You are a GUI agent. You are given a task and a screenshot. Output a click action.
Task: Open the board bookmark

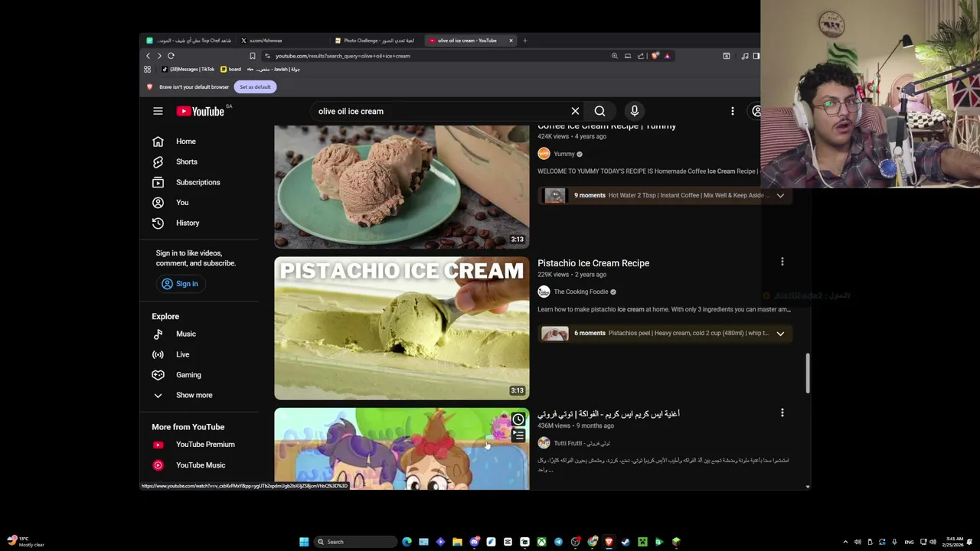pos(230,69)
